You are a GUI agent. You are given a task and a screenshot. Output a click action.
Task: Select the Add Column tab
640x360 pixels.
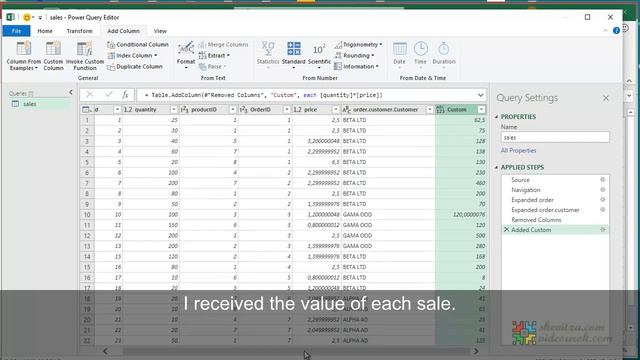[123, 31]
